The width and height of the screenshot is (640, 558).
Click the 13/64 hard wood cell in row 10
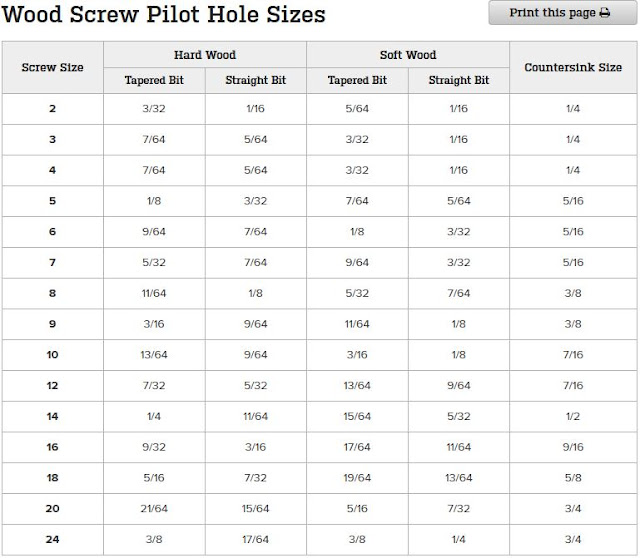tap(154, 355)
